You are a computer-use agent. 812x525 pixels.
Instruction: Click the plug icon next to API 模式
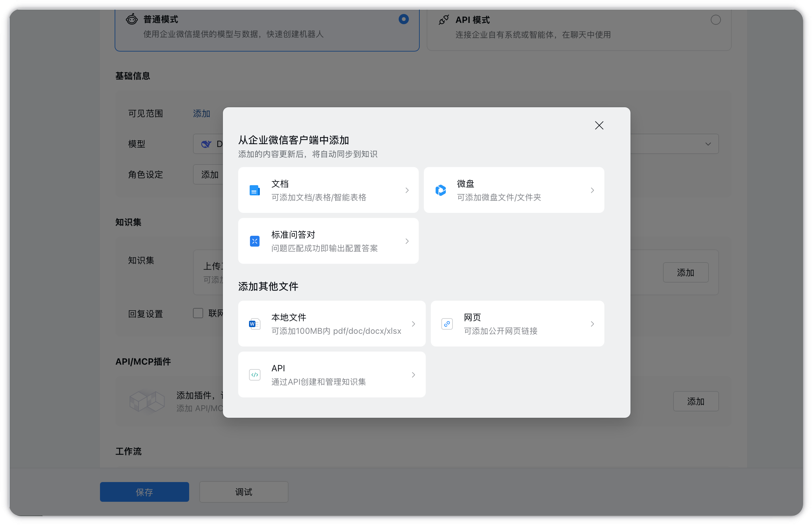[444, 20]
